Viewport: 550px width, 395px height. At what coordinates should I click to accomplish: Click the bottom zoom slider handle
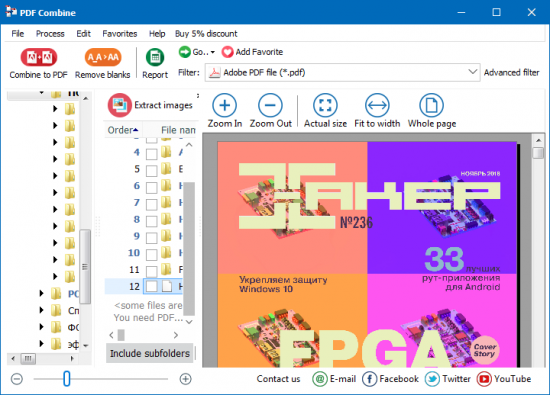point(67,379)
